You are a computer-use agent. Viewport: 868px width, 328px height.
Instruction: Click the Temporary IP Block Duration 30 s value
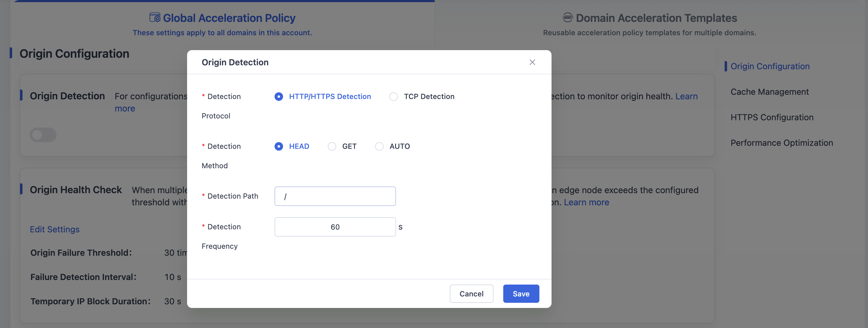click(173, 301)
